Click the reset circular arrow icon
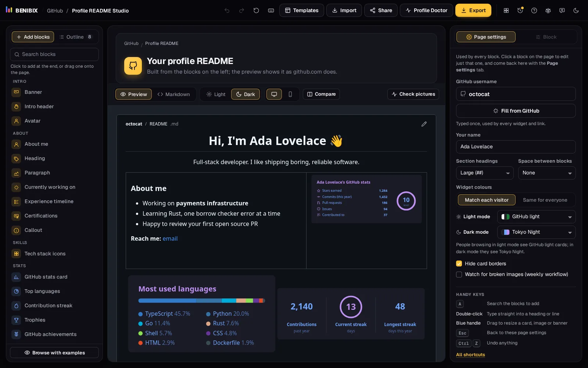Viewport: 588px width, 368px height. point(256,10)
